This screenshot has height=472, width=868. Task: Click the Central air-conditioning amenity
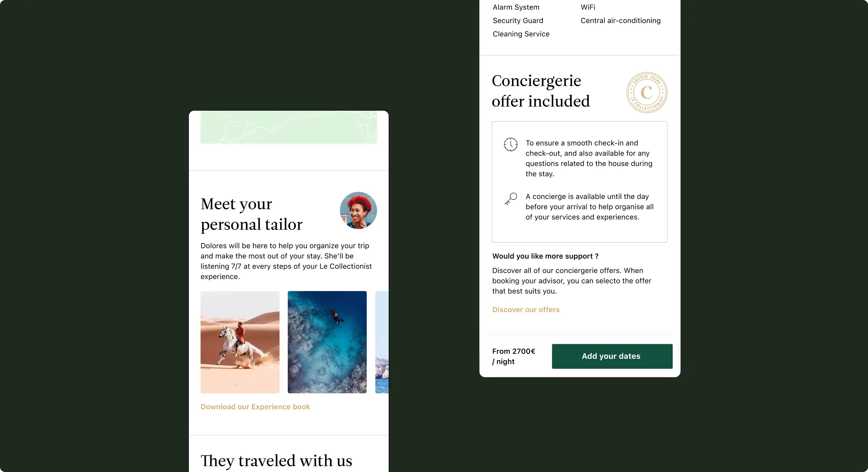[620, 21]
